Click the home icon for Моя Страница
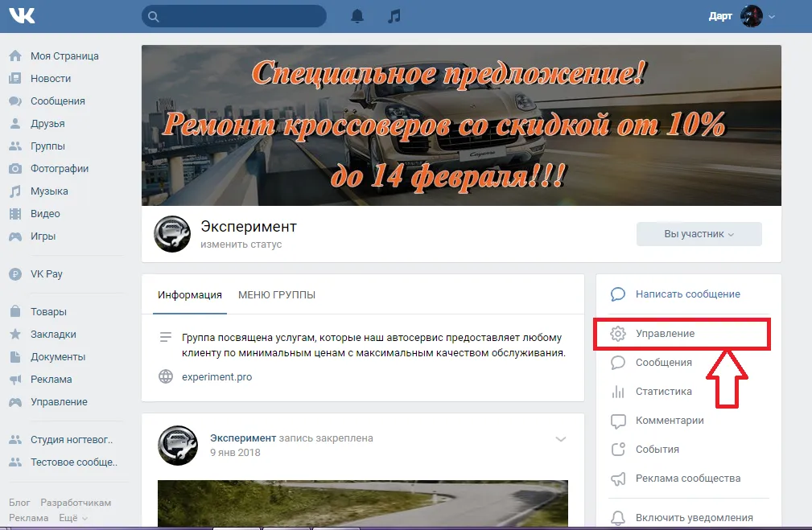 (15, 56)
